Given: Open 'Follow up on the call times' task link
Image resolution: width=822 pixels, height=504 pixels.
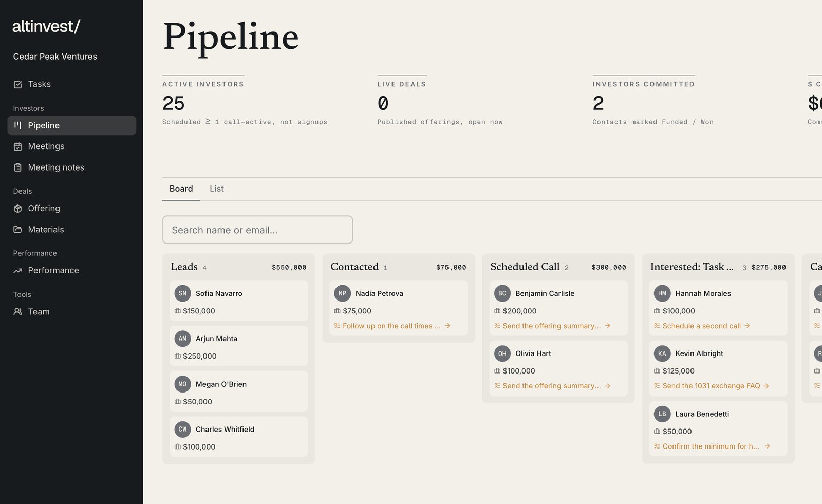Looking at the screenshot, I should 392,326.
